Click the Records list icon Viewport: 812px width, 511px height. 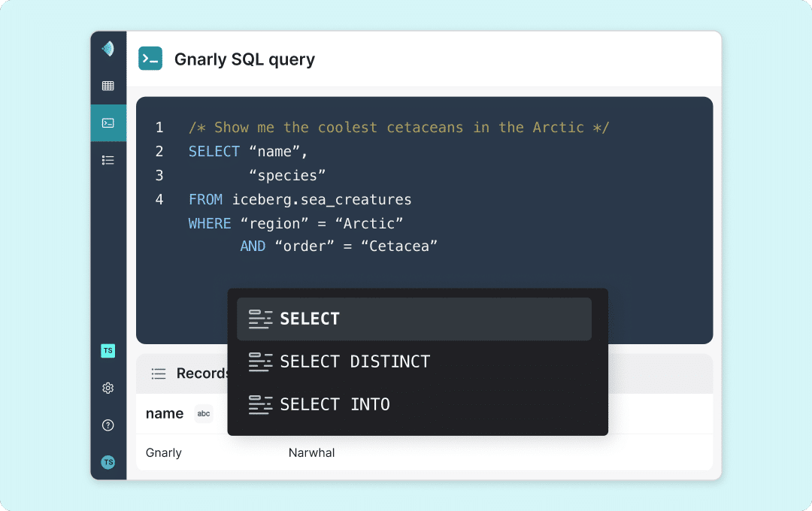point(159,373)
